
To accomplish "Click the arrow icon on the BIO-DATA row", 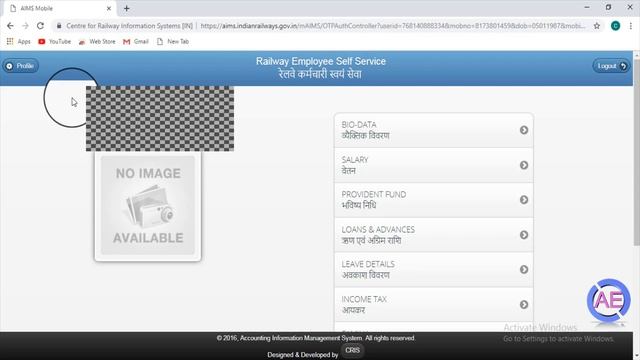I will [524, 130].
